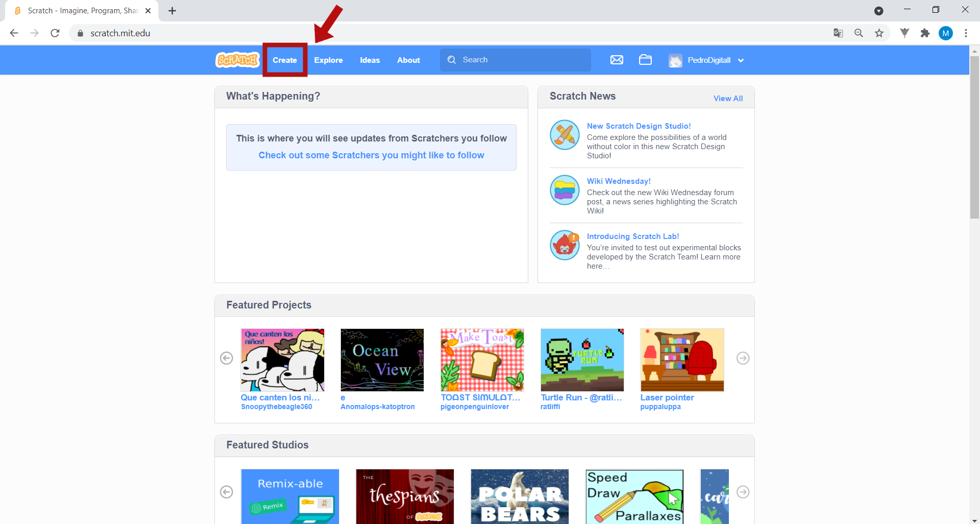Show previous Featured Projects
980x524 pixels.
point(227,358)
